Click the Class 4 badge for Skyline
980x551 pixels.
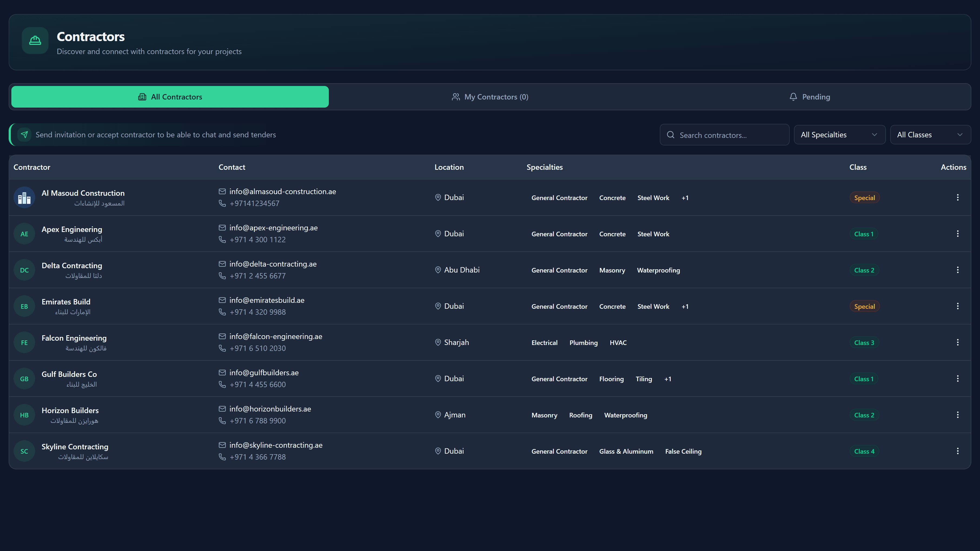coord(864,452)
